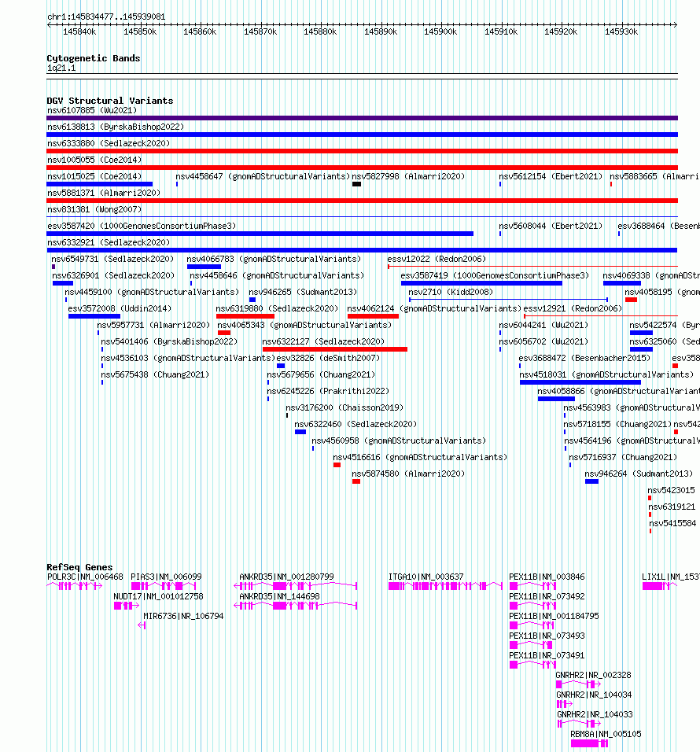Viewport: 700px width, 752px height.
Task: Click nsv5423015 variant label
Action: pos(671,491)
